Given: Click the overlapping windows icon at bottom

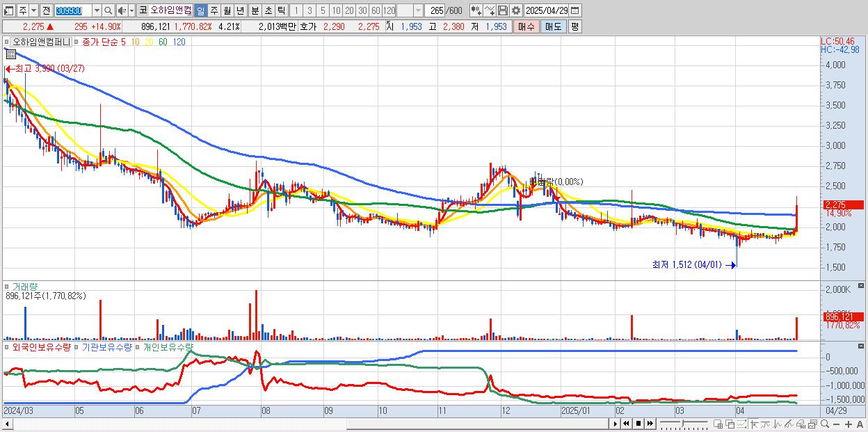Looking at the screenshot, I should [x=730, y=424].
